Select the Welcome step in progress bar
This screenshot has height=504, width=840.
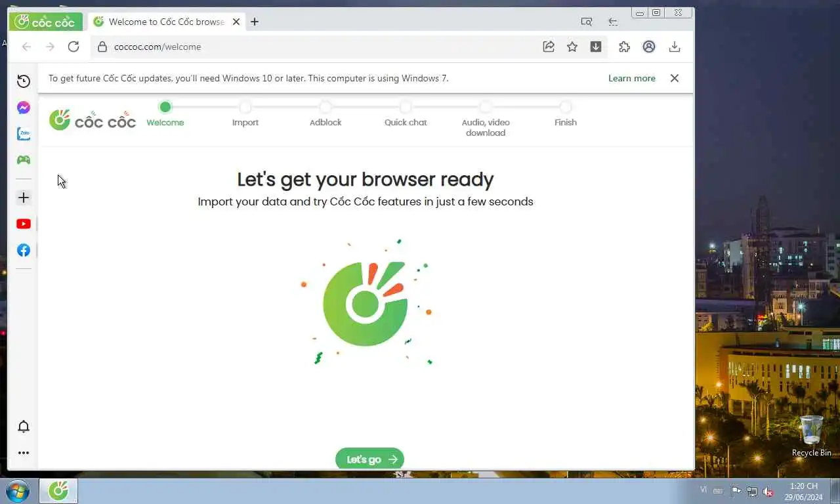(x=165, y=114)
